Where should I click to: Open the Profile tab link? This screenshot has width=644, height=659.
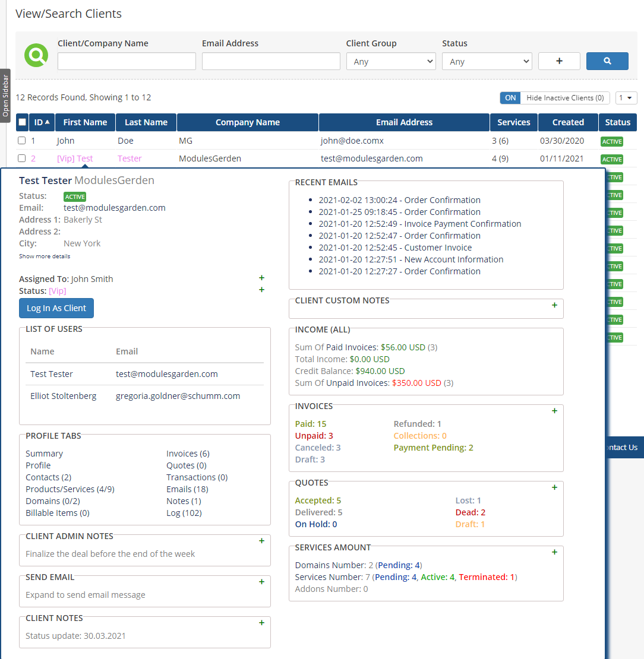click(x=38, y=465)
